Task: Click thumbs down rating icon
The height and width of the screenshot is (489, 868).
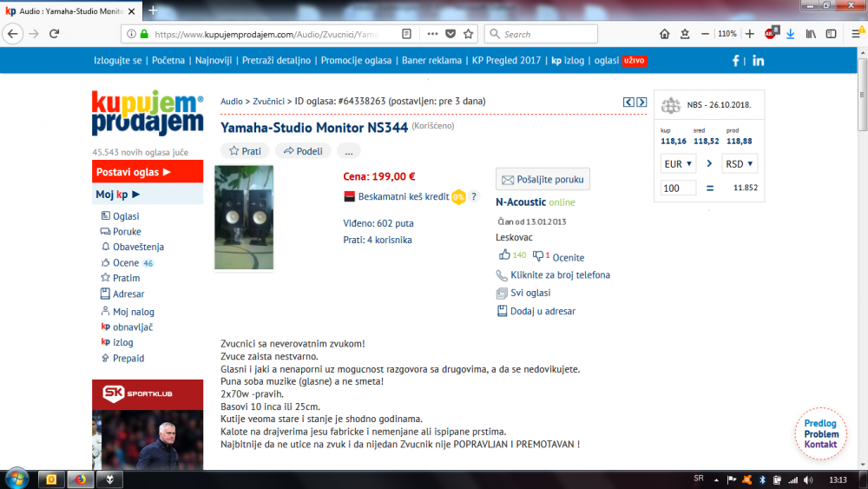Action: click(537, 256)
